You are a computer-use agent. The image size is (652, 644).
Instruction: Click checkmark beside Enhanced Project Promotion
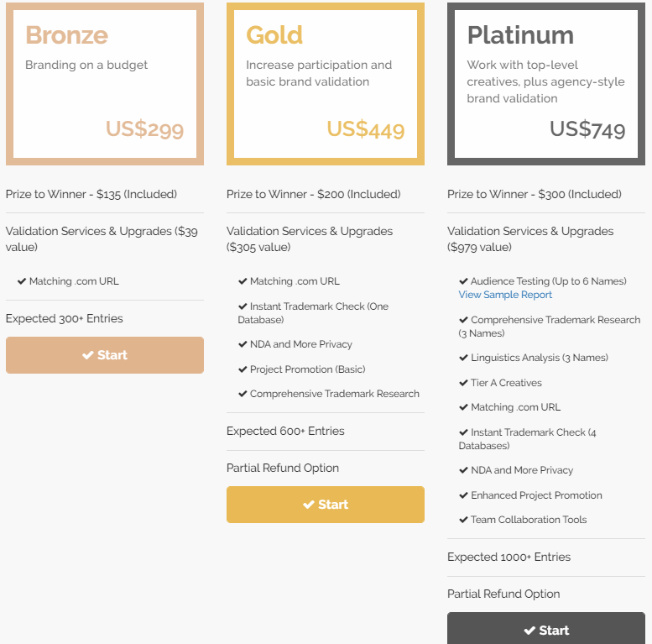coord(463,495)
